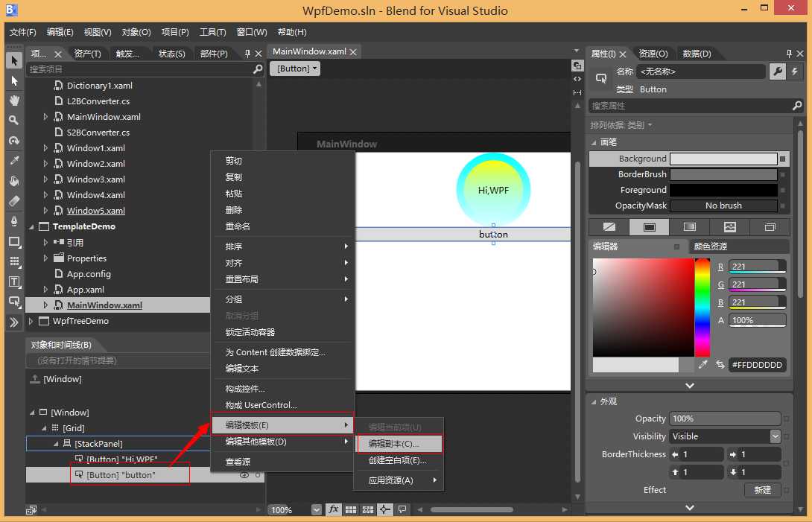
Task: Open the 对象(O) menu
Action: [x=136, y=32]
